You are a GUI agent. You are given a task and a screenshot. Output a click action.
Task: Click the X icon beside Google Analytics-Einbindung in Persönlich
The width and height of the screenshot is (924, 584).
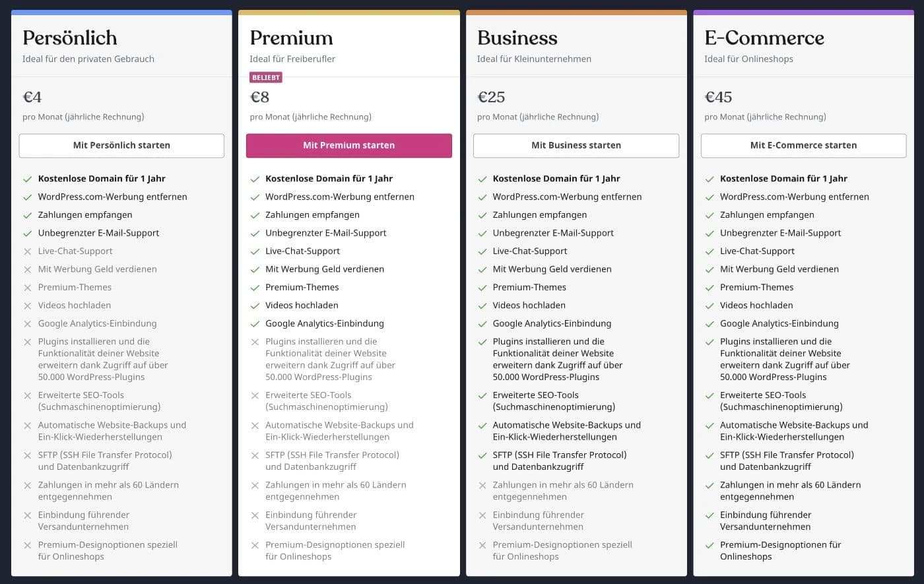tap(27, 323)
